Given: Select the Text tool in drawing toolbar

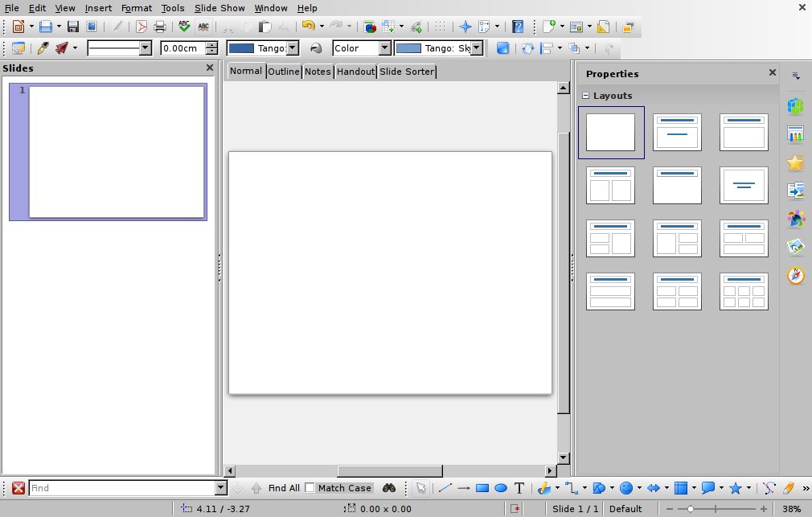Looking at the screenshot, I should [519, 488].
